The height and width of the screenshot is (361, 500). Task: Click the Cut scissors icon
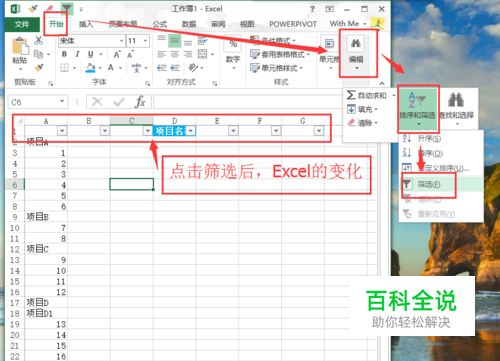point(39,40)
